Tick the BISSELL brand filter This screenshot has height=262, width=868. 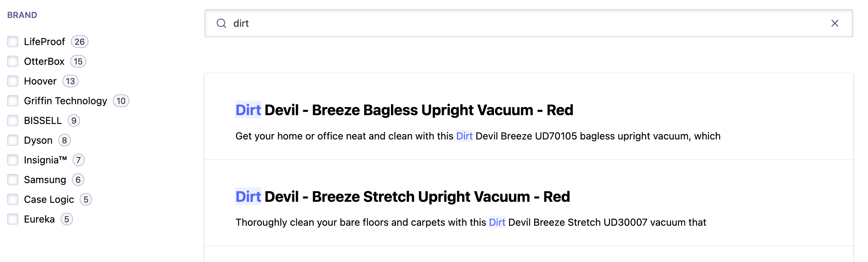13,120
